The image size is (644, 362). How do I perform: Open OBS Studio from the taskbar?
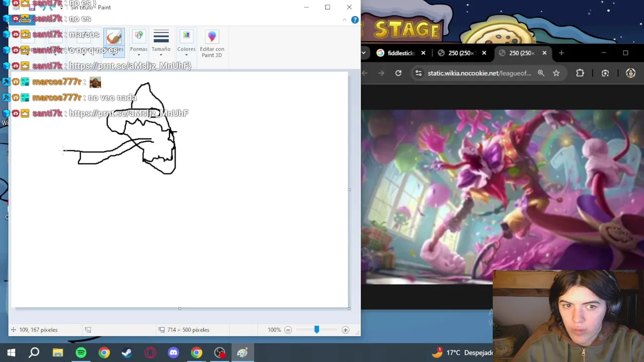coord(220,353)
